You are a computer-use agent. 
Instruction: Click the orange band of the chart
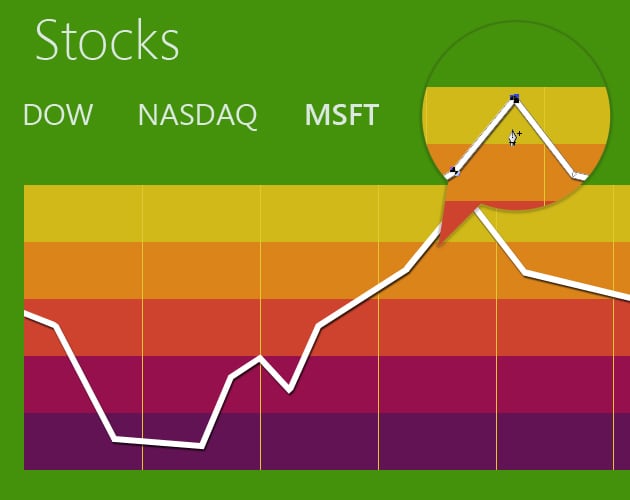[200, 270]
